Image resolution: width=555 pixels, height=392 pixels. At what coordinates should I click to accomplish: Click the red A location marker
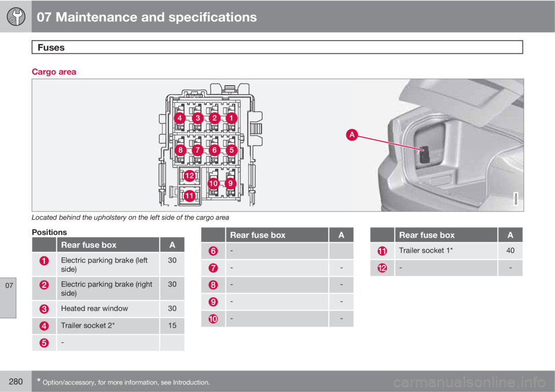352,135
